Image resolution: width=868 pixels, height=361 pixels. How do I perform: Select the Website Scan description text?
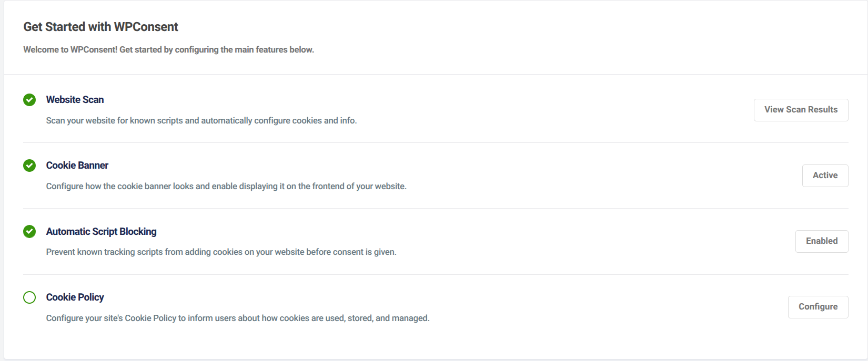click(201, 120)
